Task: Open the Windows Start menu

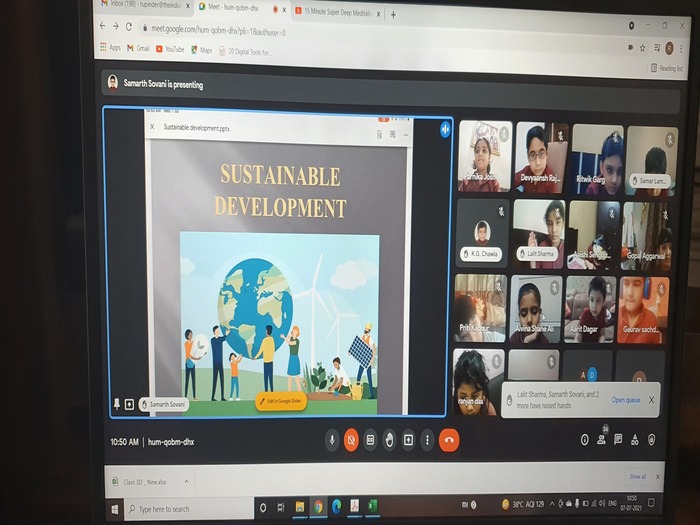Action: coord(115,508)
